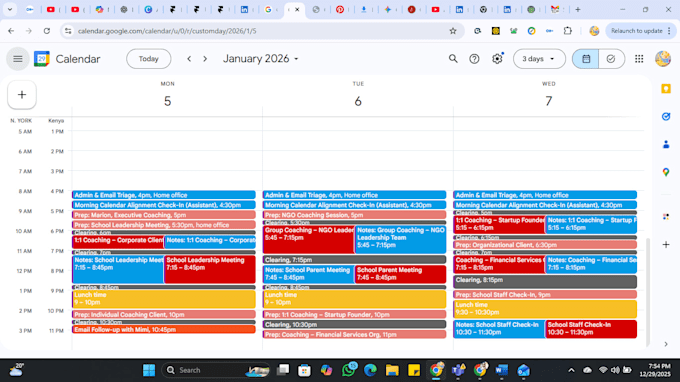
Task: Open Monday School Leadership Meeting red event
Action: click(209, 269)
